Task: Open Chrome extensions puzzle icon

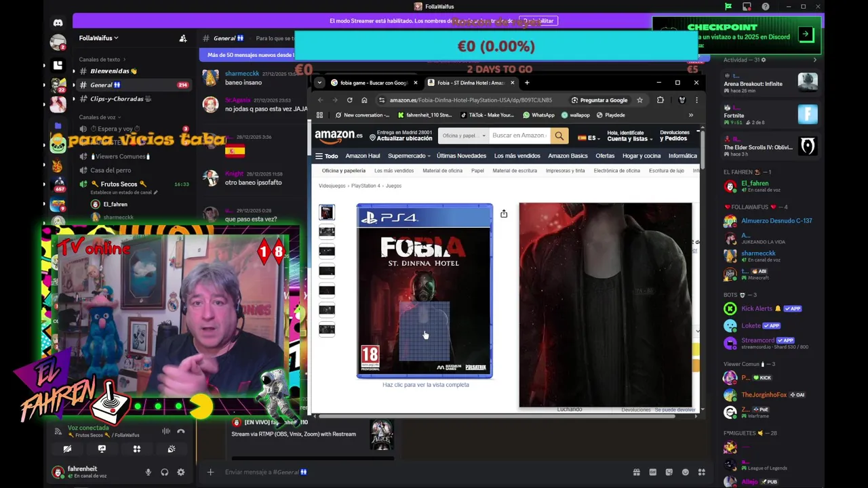Action: coord(660,100)
